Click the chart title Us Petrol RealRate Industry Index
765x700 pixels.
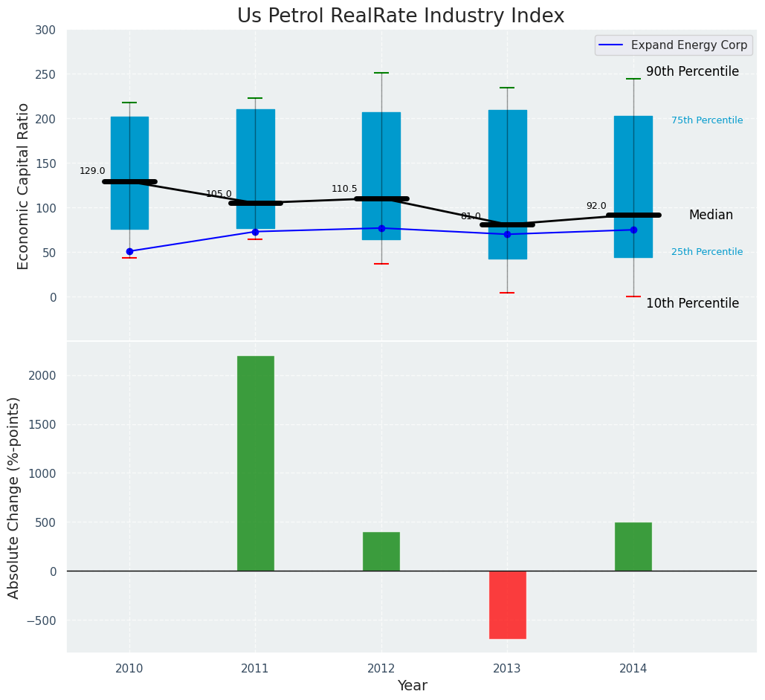coord(400,16)
